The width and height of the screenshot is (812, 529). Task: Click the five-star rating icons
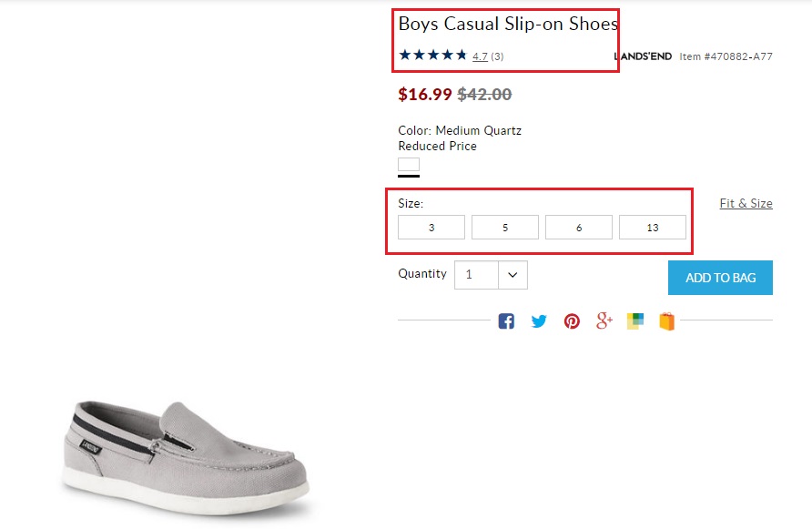pyautogui.click(x=432, y=56)
